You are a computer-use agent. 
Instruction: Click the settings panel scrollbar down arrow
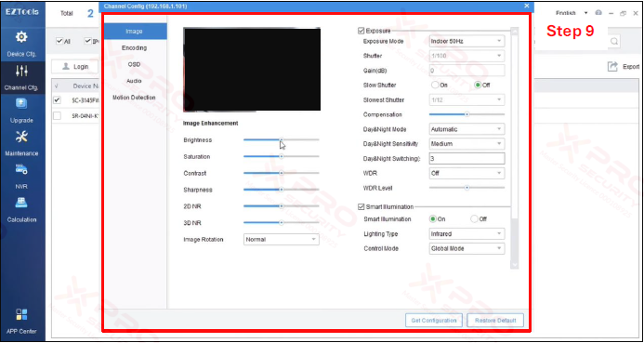coord(514,265)
